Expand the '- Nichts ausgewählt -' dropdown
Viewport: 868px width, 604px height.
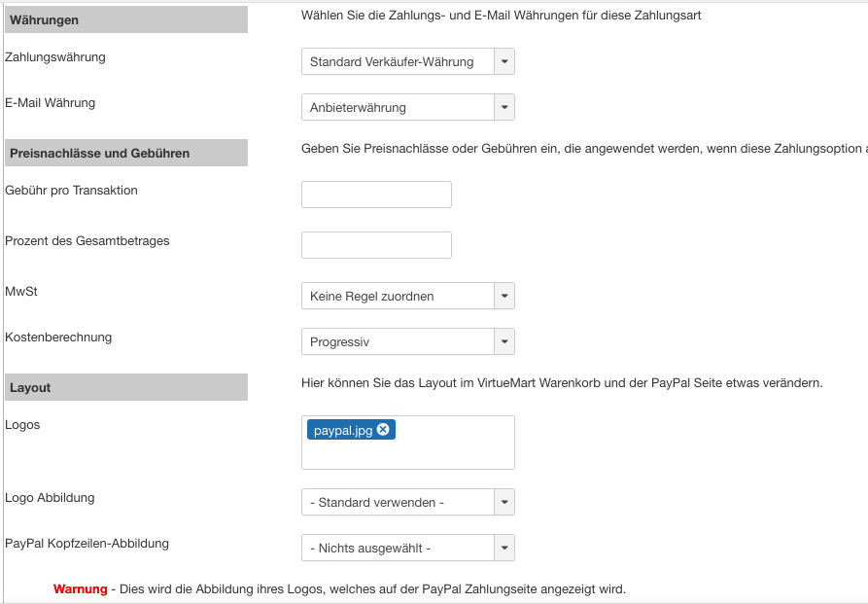[407, 549]
